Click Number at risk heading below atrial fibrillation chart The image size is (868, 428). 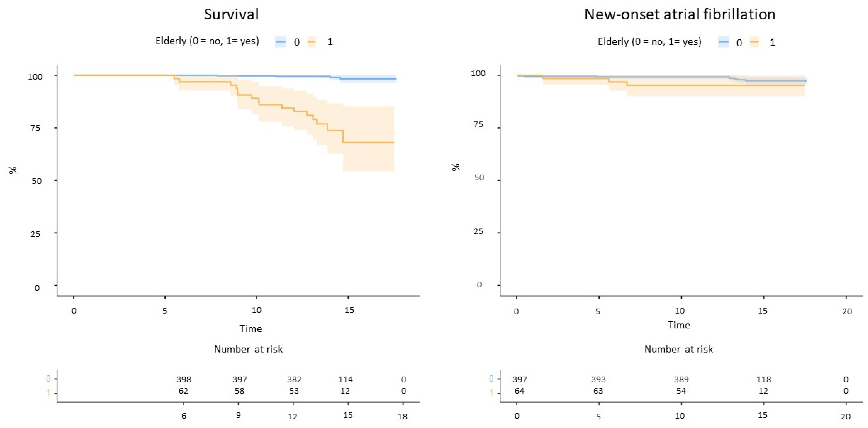[x=679, y=349]
